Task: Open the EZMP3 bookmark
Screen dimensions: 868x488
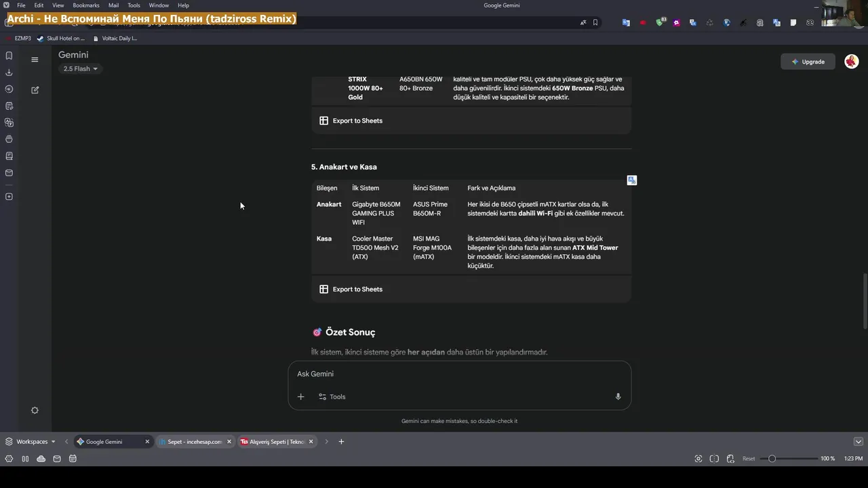Action: pyautogui.click(x=19, y=39)
